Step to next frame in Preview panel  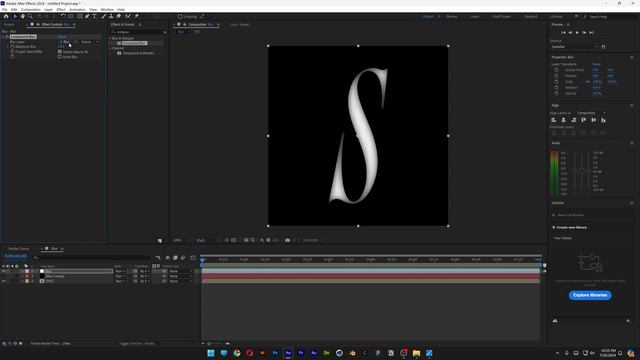pos(584,33)
